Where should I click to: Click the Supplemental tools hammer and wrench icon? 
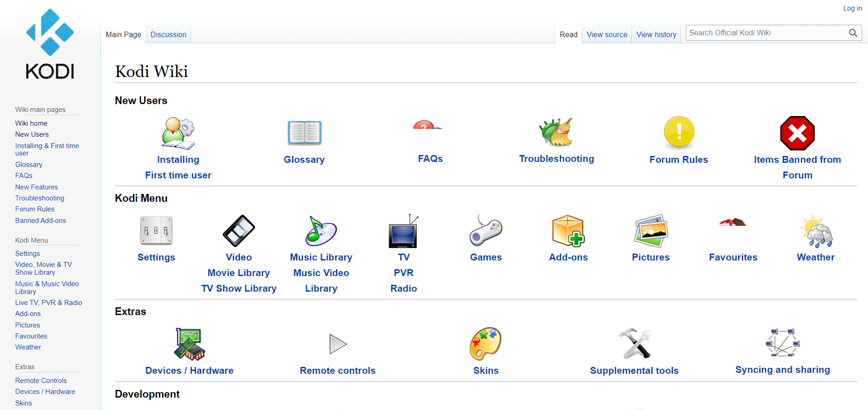coord(634,344)
